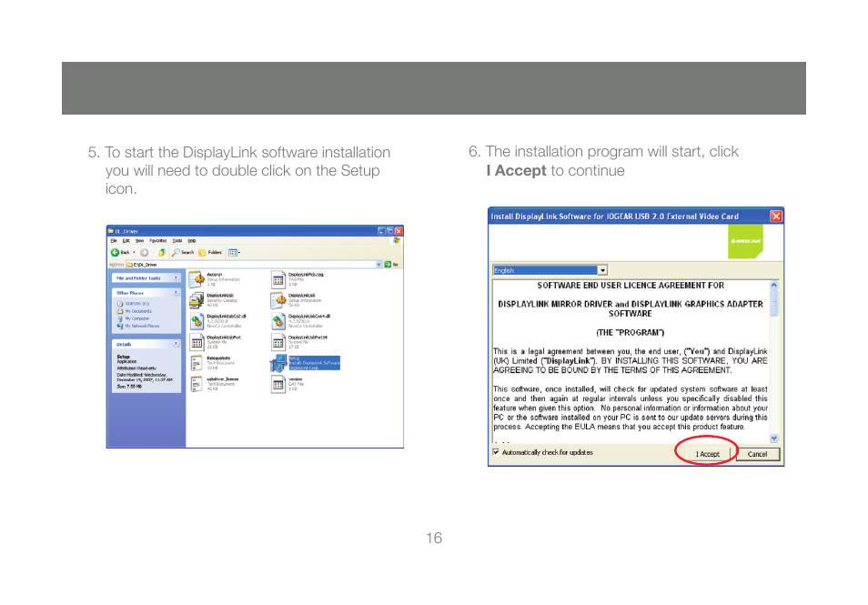This screenshot has height=605, width=868.
Task: Go up one folder level icon
Action: tap(162, 252)
